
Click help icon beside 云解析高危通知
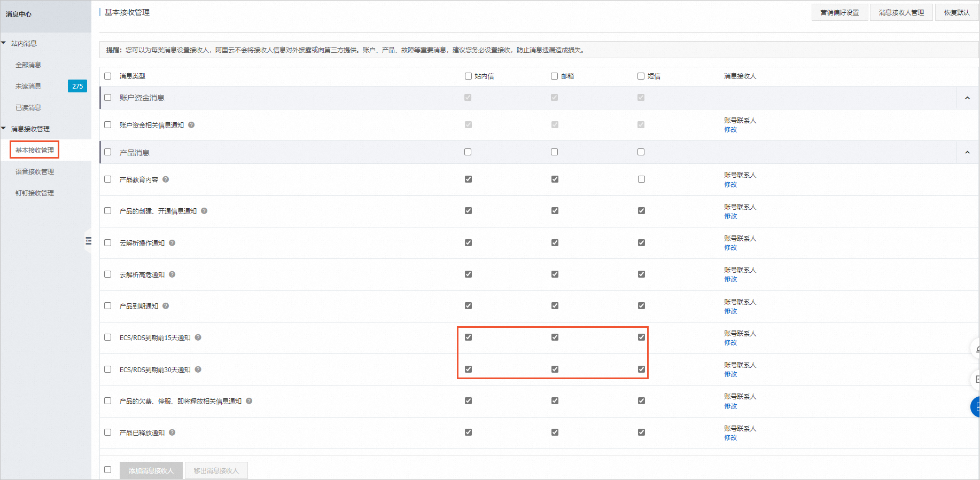point(172,274)
